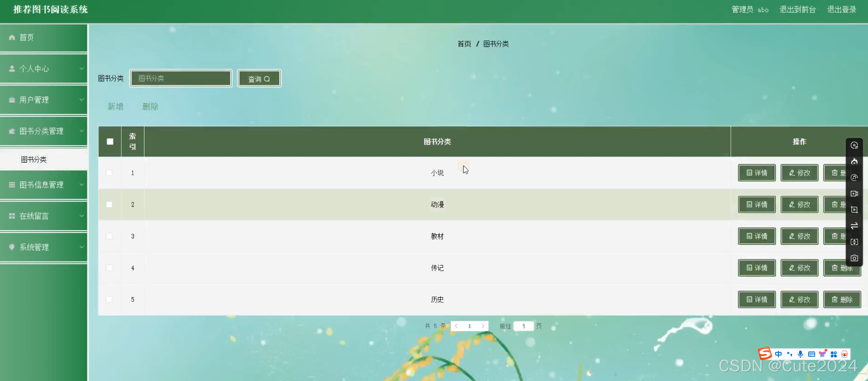Viewport: 868px width, 381px height.
Task: Check the checkbox for row 2 动漫
Action: point(109,205)
